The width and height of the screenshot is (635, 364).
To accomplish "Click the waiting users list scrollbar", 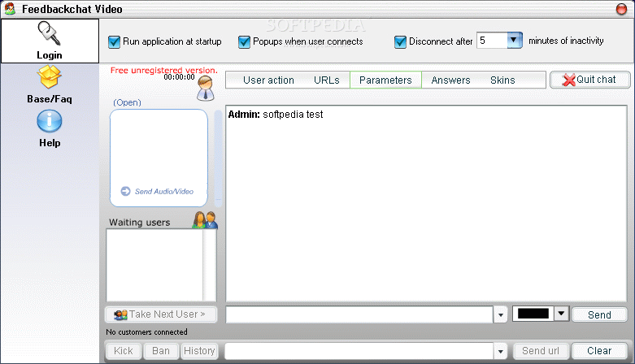I will pos(210,265).
